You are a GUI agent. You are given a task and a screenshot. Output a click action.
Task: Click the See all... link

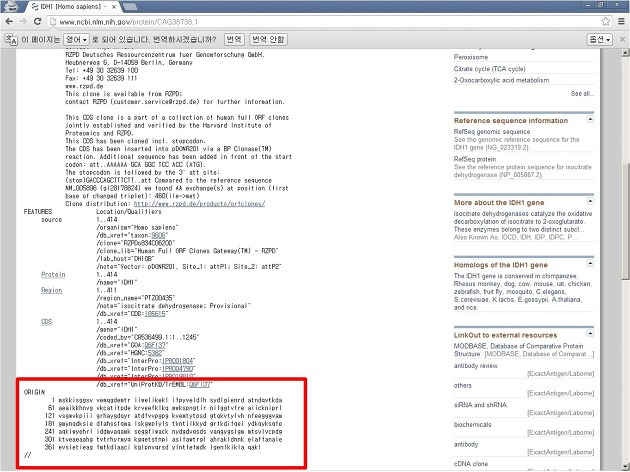(x=582, y=94)
